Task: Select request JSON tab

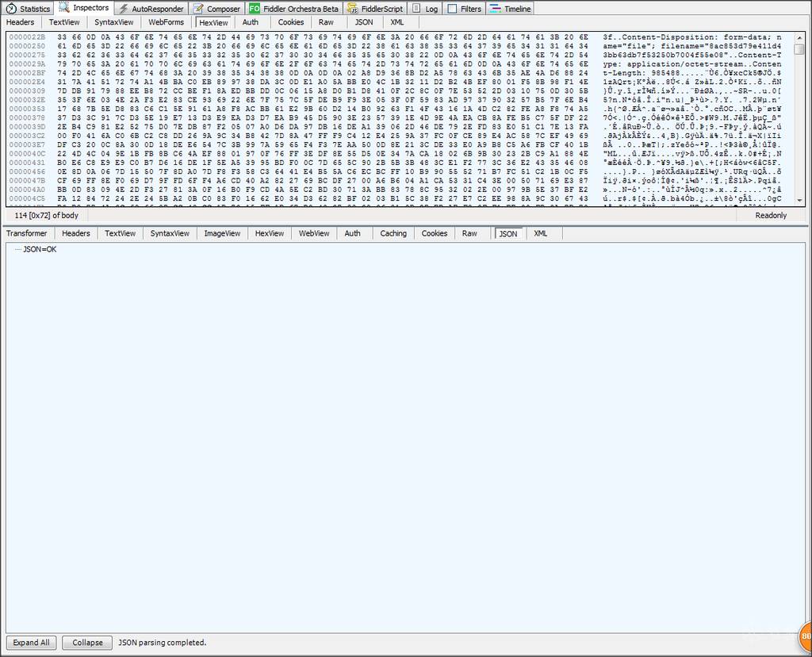Action: [363, 22]
